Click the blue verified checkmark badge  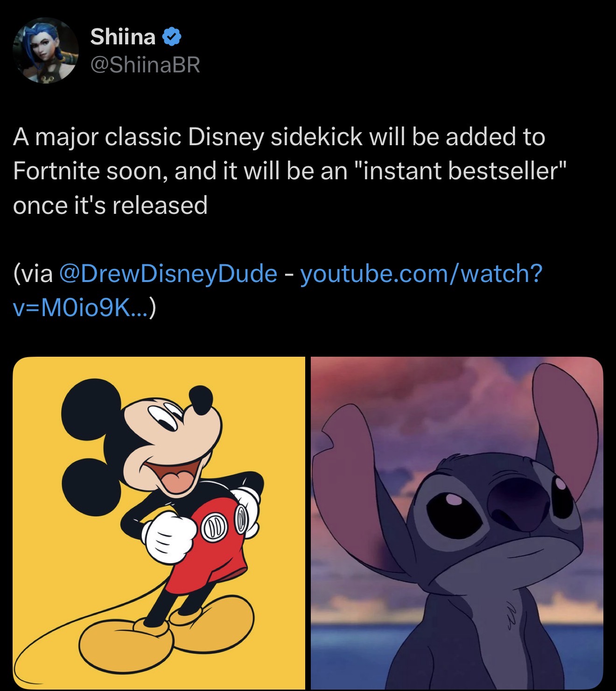coord(172,36)
